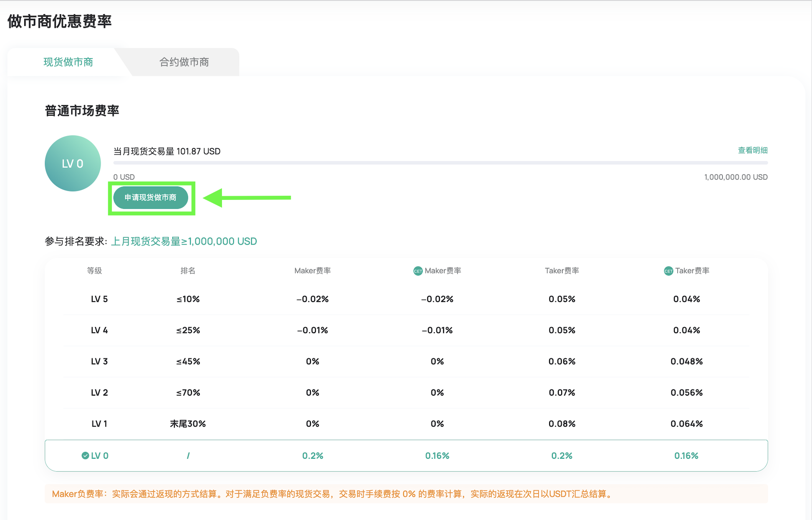Viewport: 812px width, 520px height.
Task: Click LV 4 CET Taker rate 0.04%
Action: (686, 330)
